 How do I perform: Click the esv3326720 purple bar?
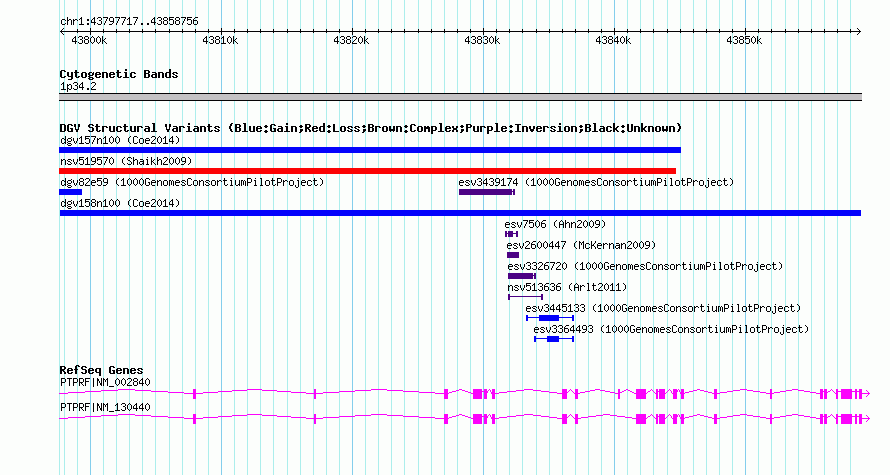pos(522,276)
